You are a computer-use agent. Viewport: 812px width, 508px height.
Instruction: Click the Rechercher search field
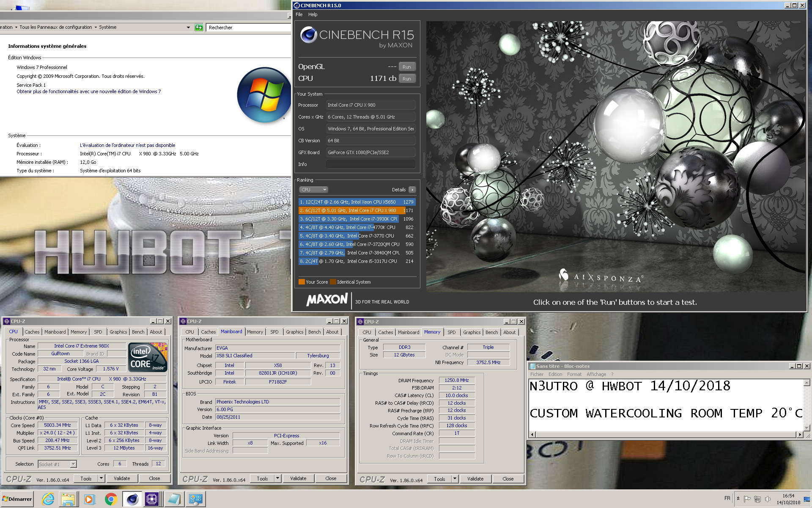[249, 28]
